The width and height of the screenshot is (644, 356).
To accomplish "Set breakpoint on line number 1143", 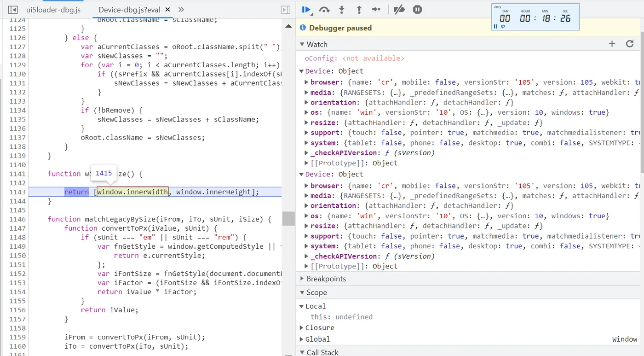I will pyautogui.click(x=17, y=192).
